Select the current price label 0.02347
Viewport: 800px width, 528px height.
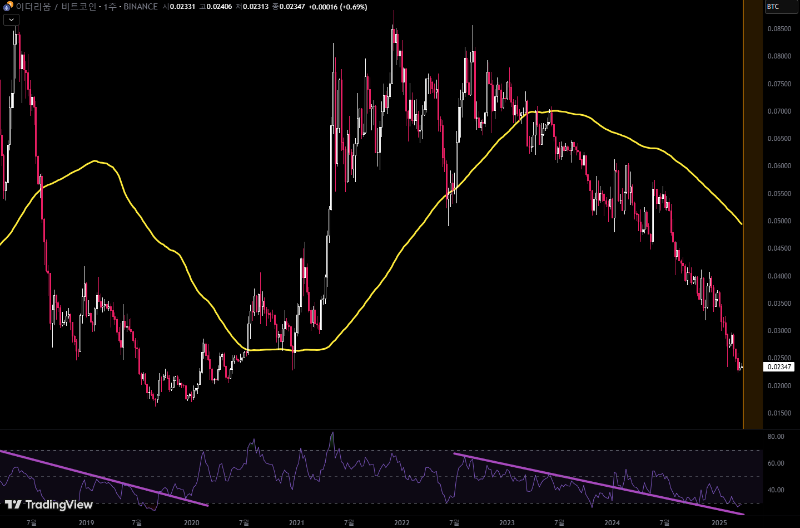click(x=780, y=367)
